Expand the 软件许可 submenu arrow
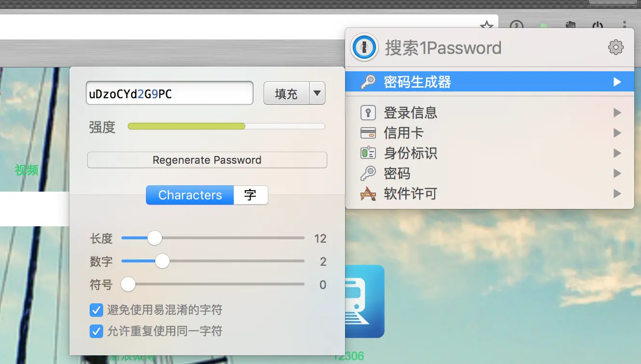Viewport: 641px width, 364px height. coord(617,194)
